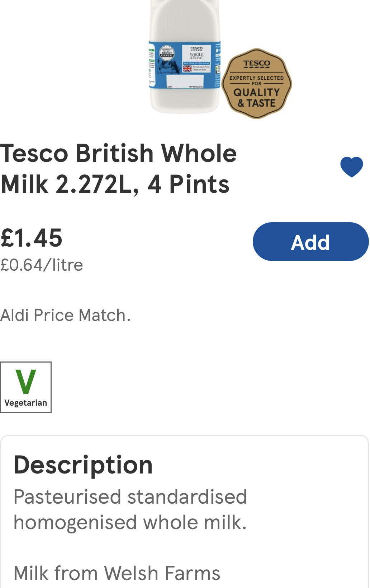Click the Add button

pyautogui.click(x=310, y=242)
